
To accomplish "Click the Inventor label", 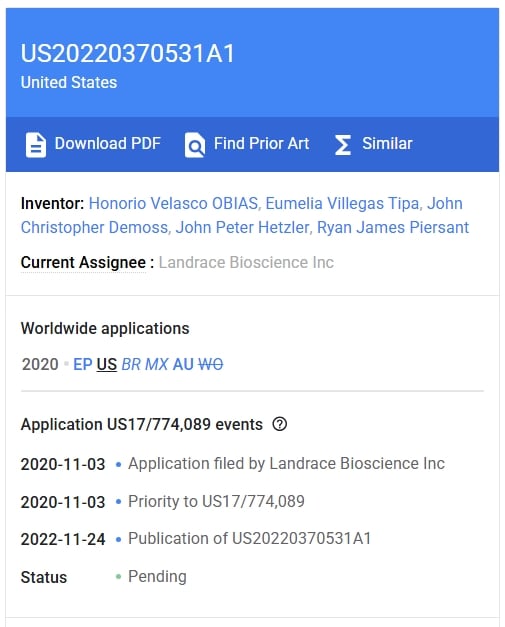I will 52,204.
